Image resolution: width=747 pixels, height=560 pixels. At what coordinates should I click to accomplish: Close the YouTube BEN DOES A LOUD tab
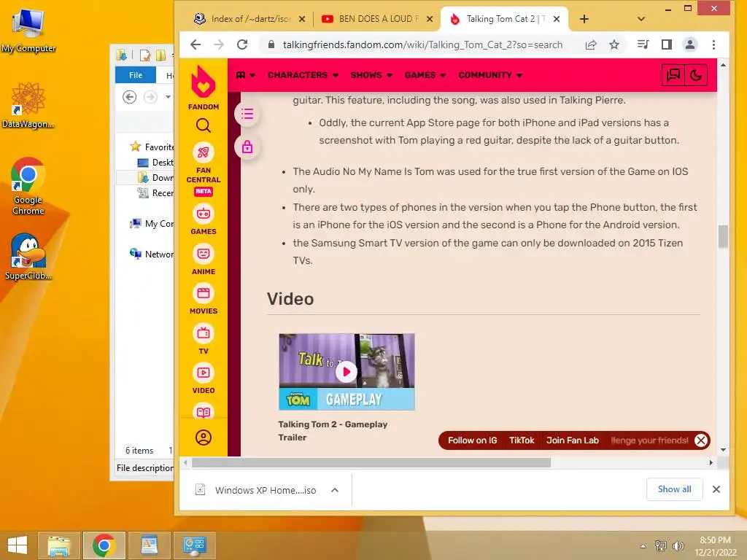click(430, 19)
